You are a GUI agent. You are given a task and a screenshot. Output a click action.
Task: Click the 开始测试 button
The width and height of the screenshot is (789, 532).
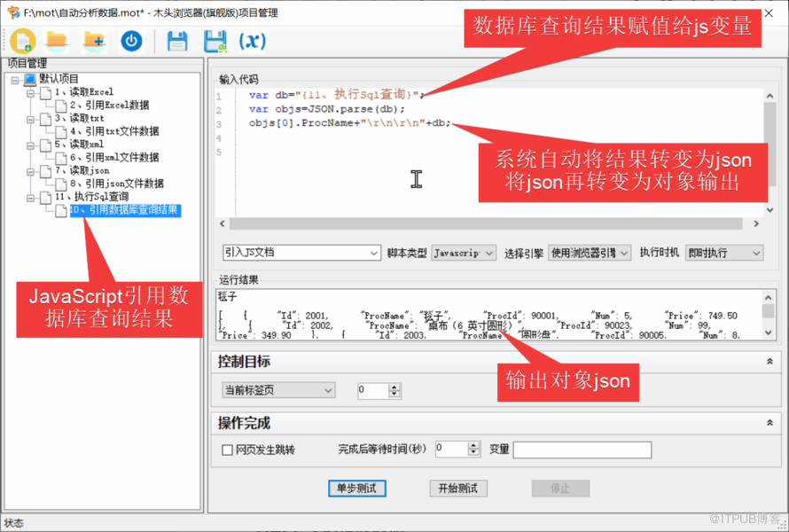458,489
